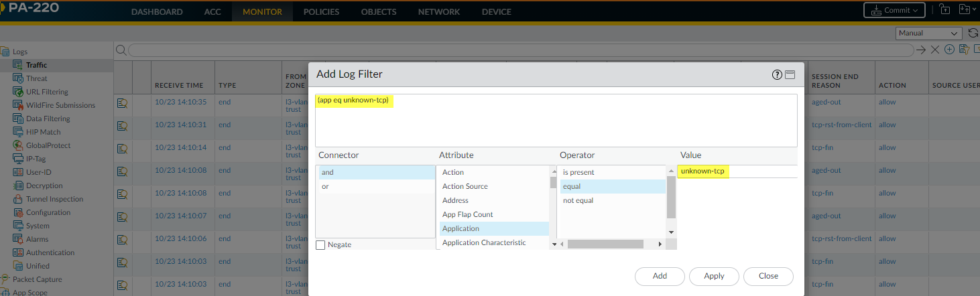The image size is (980, 296).
Task: Open the DASHBOARD tab
Action: click(x=157, y=11)
